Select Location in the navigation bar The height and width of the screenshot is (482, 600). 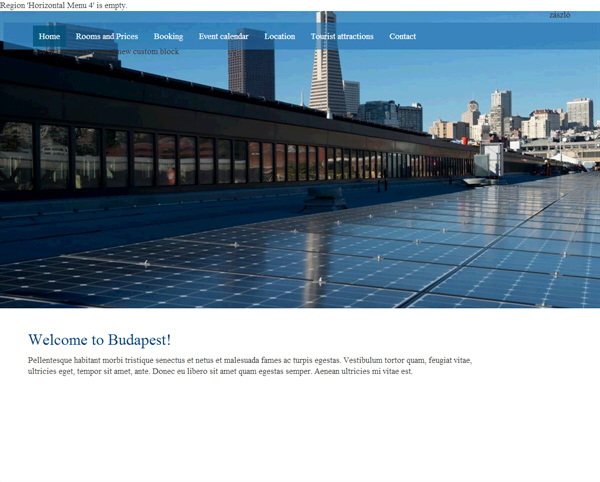click(279, 37)
